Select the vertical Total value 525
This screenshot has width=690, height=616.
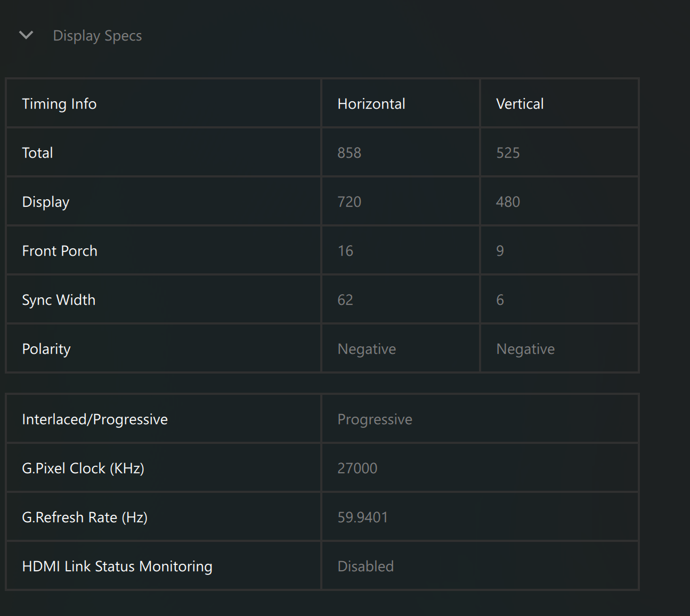[508, 153]
